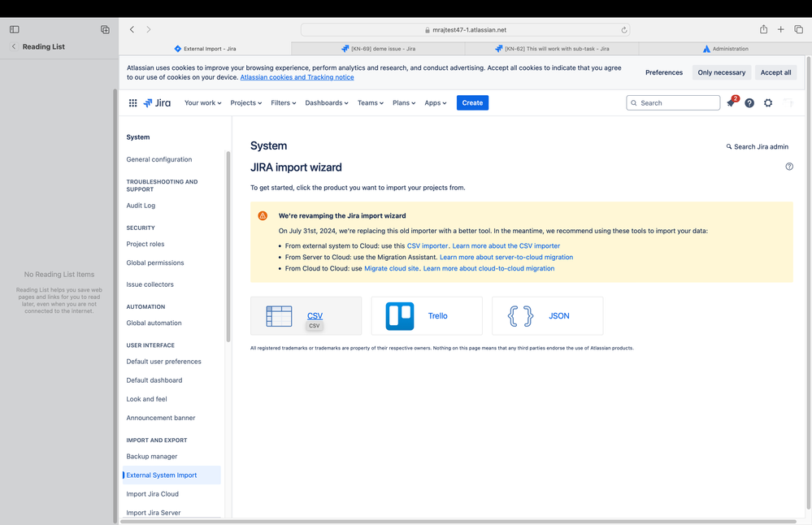Open a new tab with plus icon
Screen dimensions: 812x525
tap(780, 29)
